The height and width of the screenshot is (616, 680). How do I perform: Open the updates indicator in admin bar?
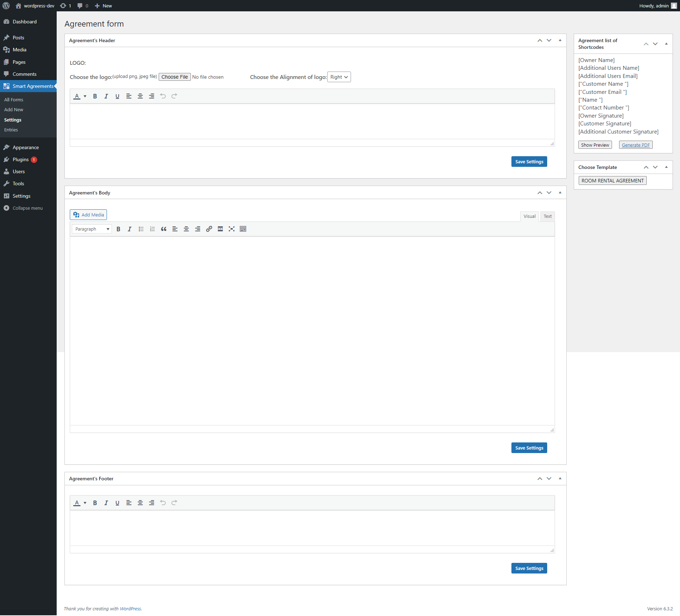point(66,6)
